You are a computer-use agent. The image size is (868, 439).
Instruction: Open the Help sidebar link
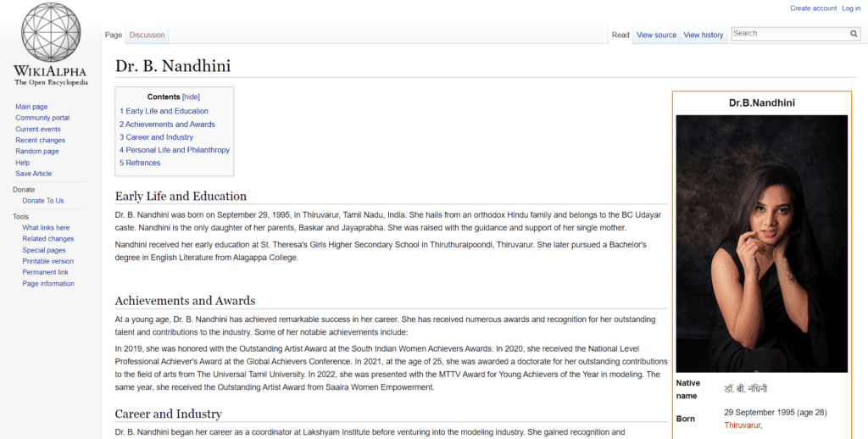[x=23, y=163]
